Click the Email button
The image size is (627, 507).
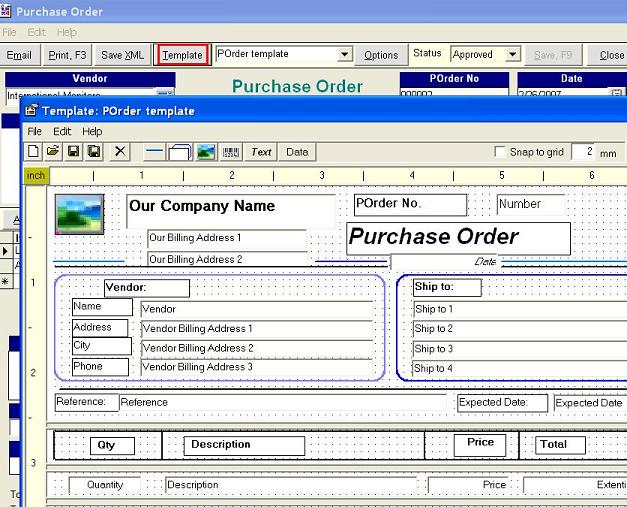(19, 55)
